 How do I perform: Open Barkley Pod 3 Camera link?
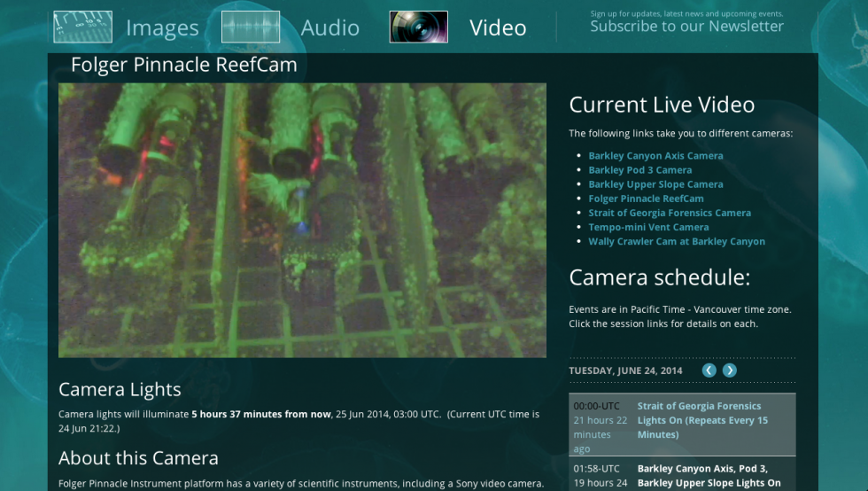[639, 170]
